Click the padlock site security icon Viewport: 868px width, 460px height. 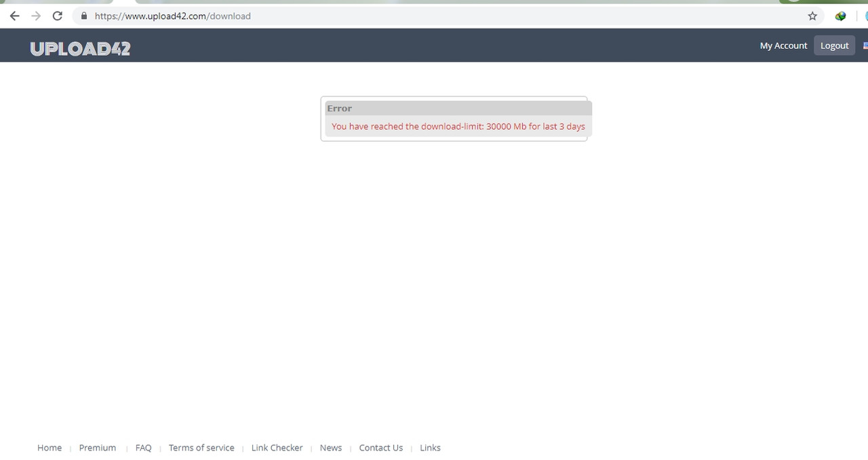[84, 16]
